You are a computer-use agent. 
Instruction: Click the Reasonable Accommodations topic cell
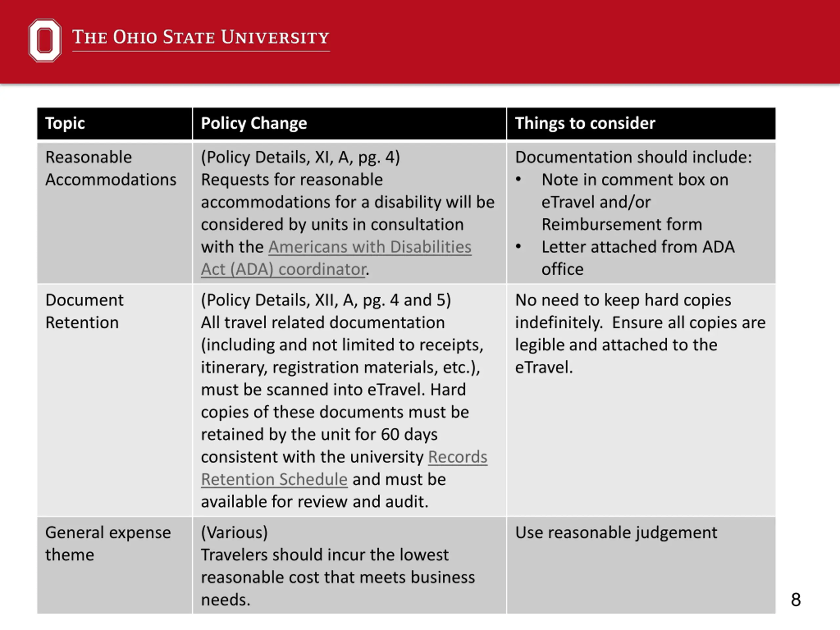[114, 213]
